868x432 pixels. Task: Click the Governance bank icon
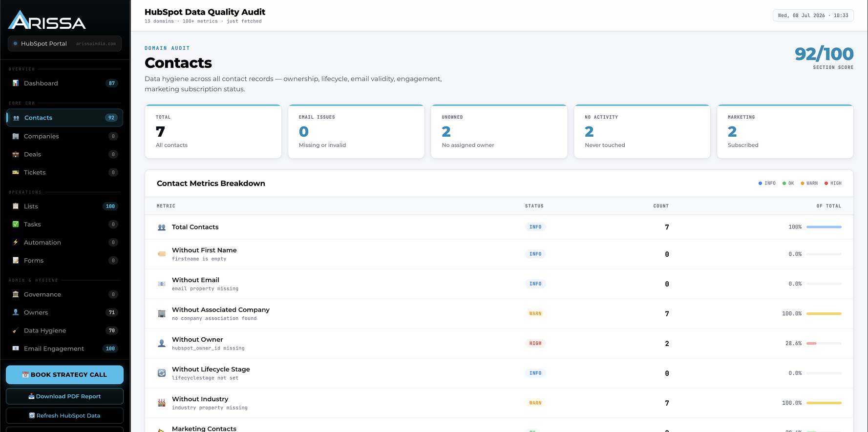pos(16,294)
